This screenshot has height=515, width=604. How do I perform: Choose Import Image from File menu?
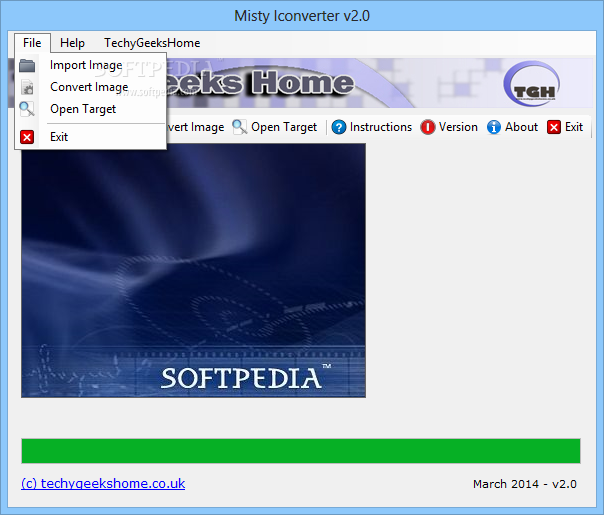(x=91, y=65)
